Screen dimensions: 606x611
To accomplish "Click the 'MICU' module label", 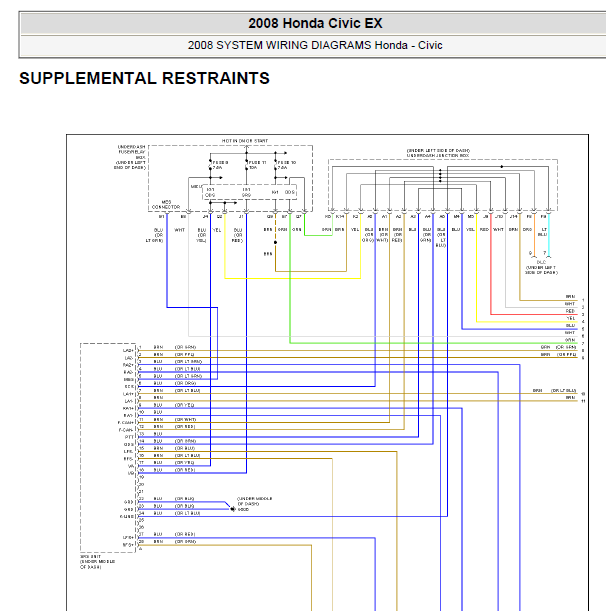I will (x=196, y=187).
